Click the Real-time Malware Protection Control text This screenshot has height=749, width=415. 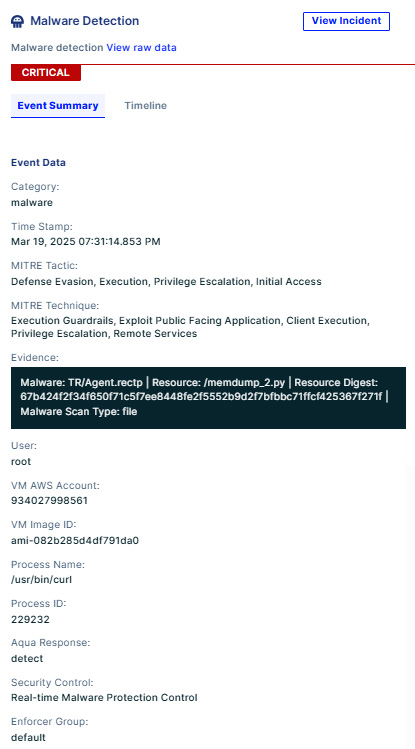(104, 698)
